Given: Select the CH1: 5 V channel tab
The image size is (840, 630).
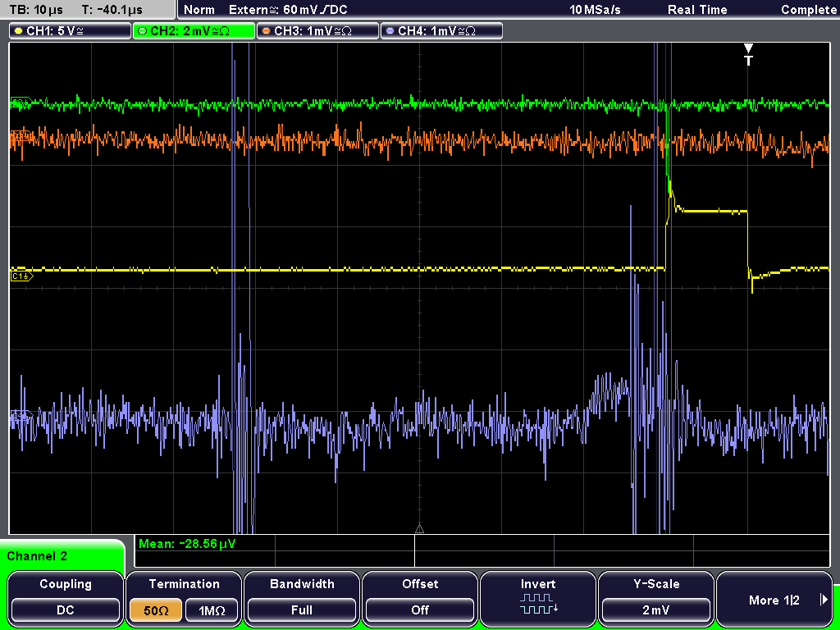Looking at the screenshot, I should (x=70, y=31).
